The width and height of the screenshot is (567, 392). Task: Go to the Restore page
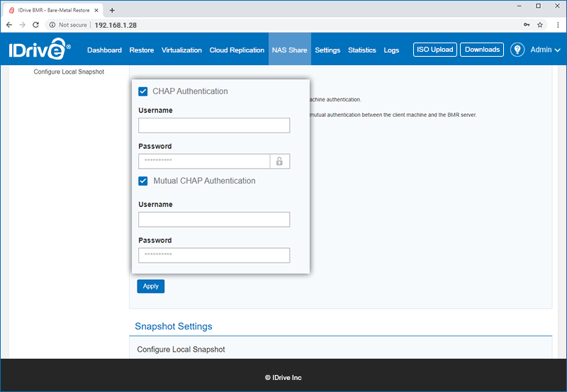(x=141, y=50)
